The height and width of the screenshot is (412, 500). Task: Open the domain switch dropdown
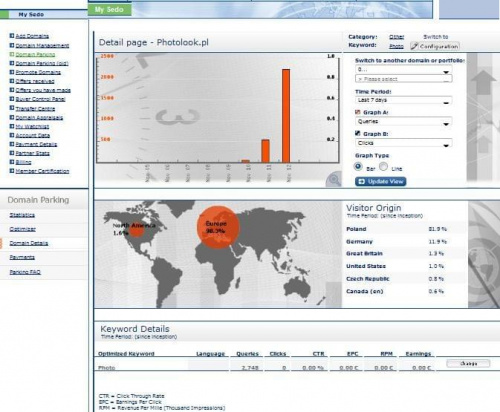pyautogui.click(x=404, y=70)
